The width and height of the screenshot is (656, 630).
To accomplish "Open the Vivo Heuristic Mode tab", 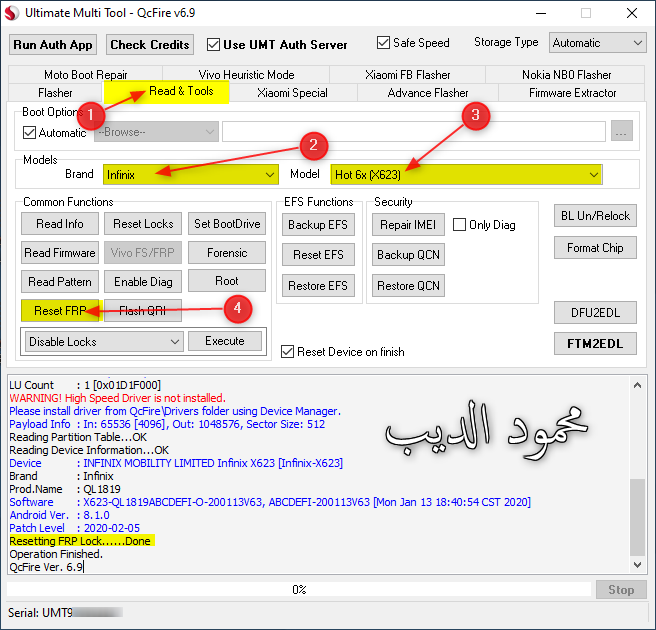I will click(246, 74).
